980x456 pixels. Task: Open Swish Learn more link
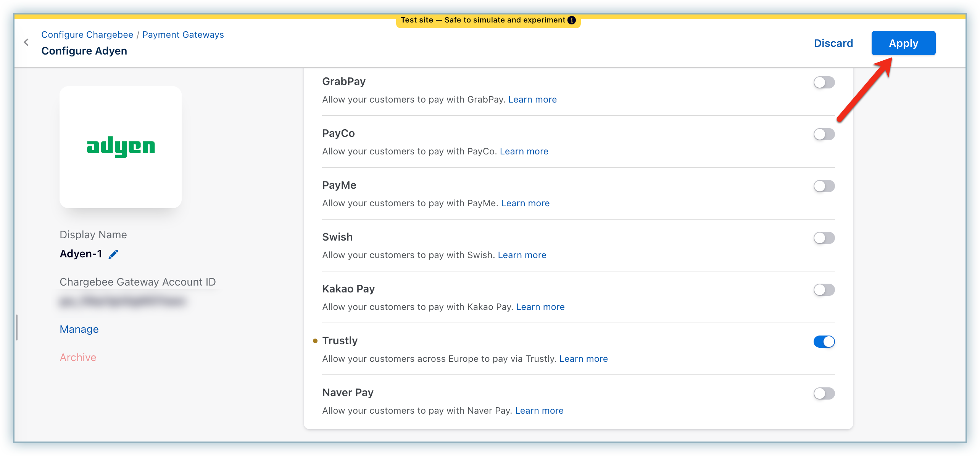coord(522,255)
